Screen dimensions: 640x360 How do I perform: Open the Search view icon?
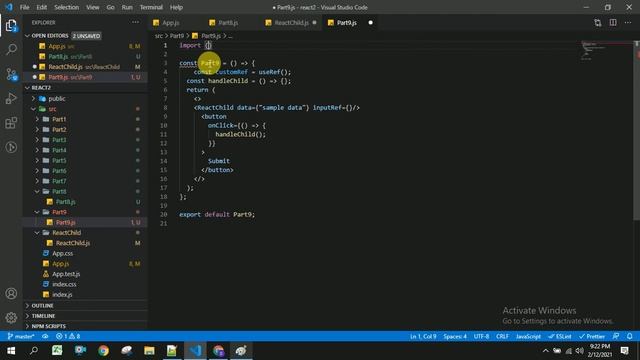click(11, 50)
